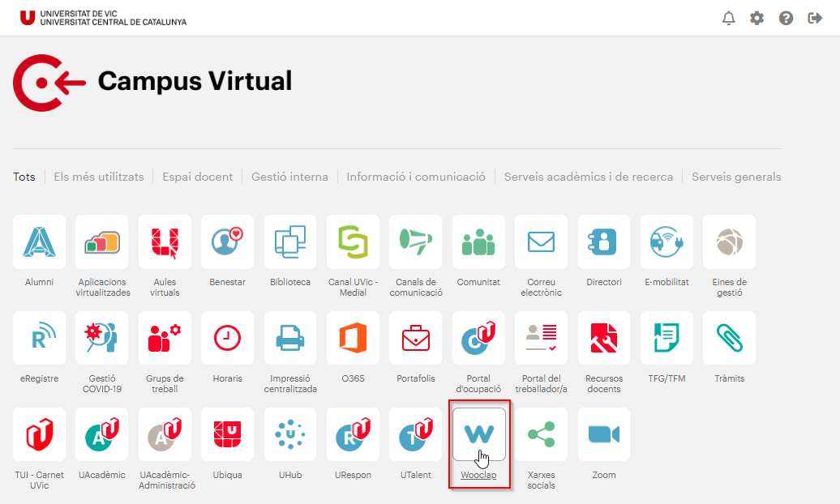The width and height of the screenshot is (840, 504).
Task: Click the O365 label text
Action: 353,378
